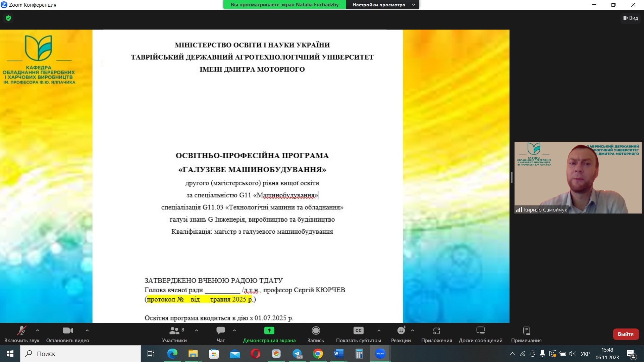The image size is (644, 362).
Task: Stop video (Остановить видео)
Action: 67,334
